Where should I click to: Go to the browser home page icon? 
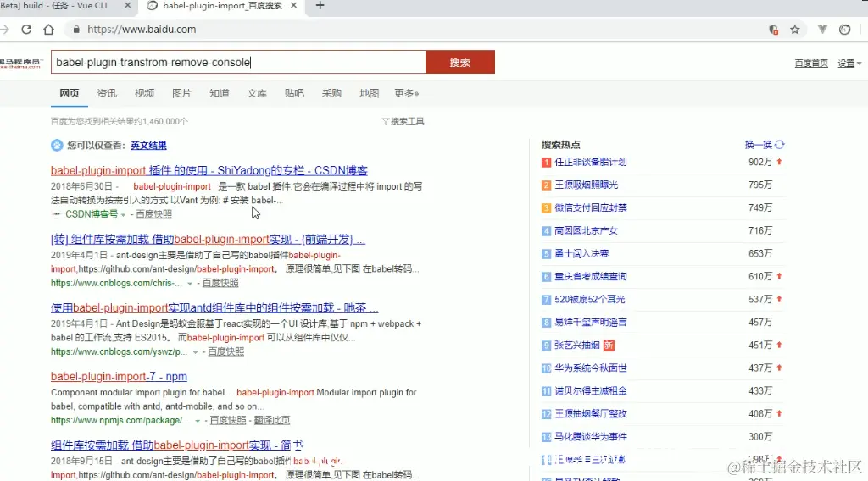click(x=48, y=30)
